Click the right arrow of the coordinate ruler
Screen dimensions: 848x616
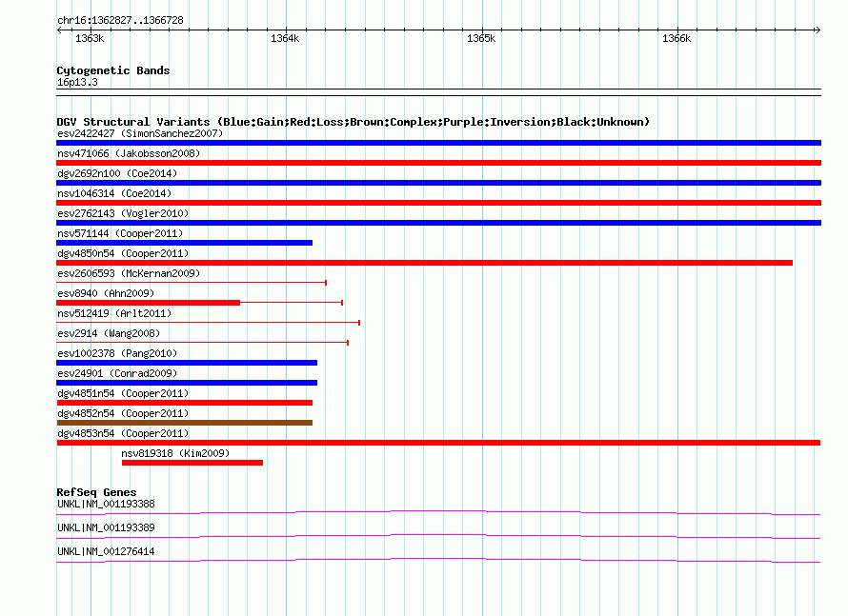point(818,30)
